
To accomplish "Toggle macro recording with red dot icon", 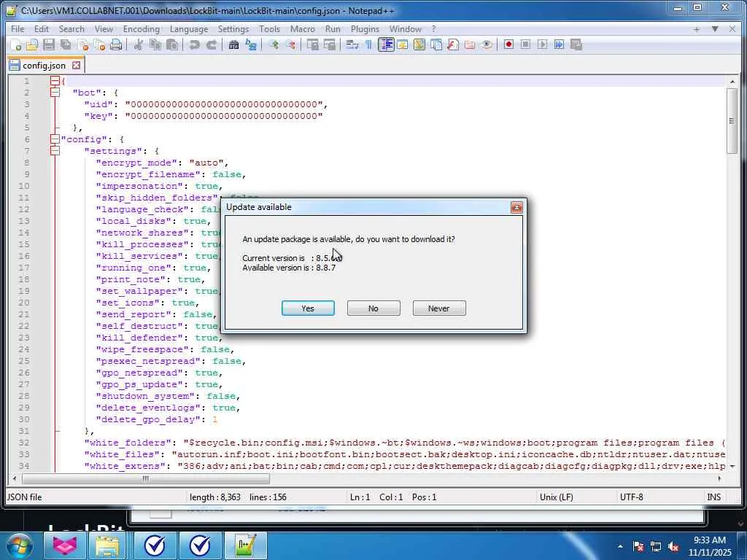I will coord(508,44).
